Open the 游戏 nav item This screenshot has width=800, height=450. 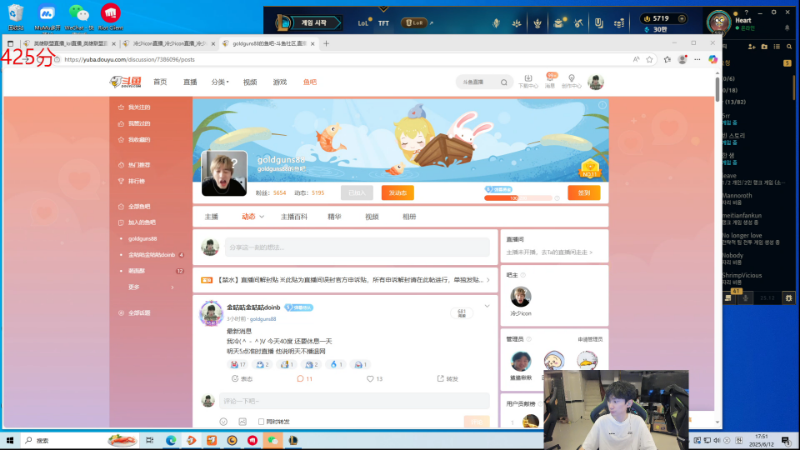[x=280, y=82]
